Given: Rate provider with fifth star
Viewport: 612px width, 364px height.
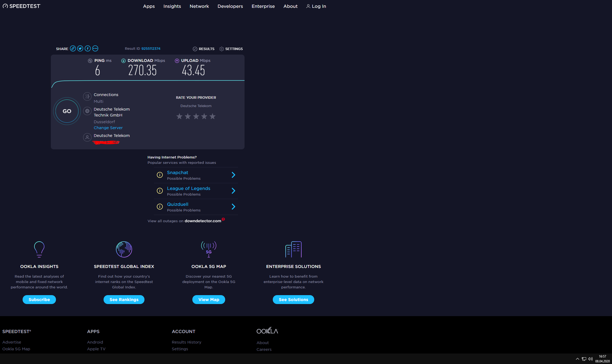Looking at the screenshot, I should [213, 116].
